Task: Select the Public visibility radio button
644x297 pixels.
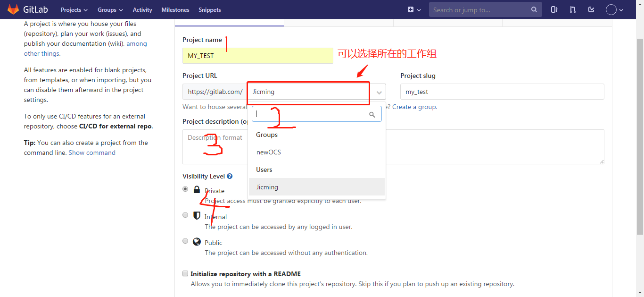Action: click(x=185, y=241)
